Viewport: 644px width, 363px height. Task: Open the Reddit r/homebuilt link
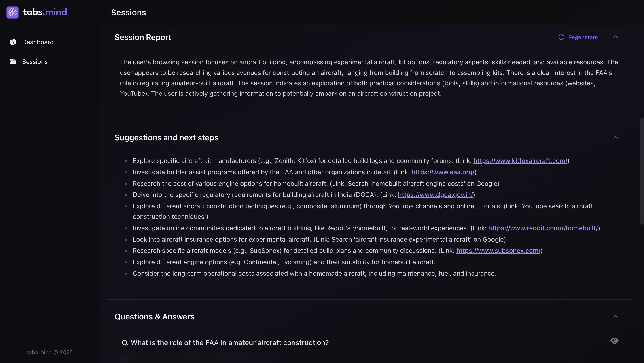pos(543,228)
